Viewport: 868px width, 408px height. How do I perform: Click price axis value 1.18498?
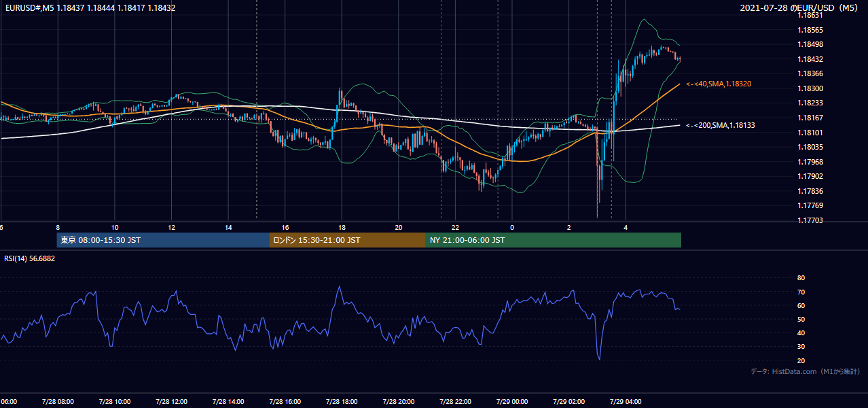coord(811,45)
